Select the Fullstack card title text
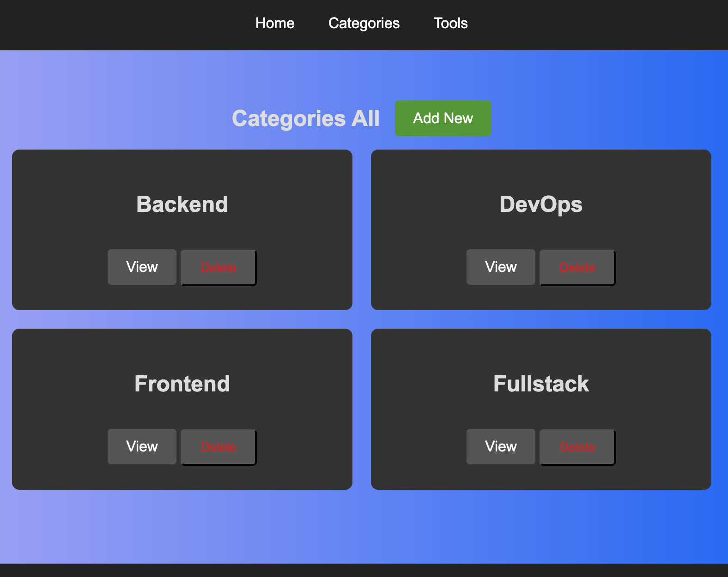Viewport: 728px width, 577px height. coord(541,384)
